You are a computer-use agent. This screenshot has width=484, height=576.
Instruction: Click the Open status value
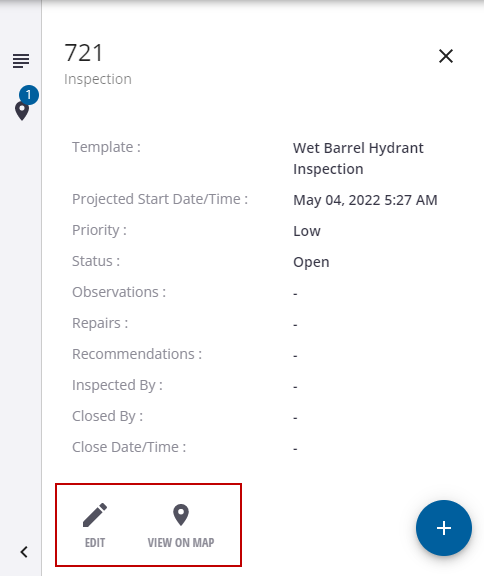pos(311,262)
